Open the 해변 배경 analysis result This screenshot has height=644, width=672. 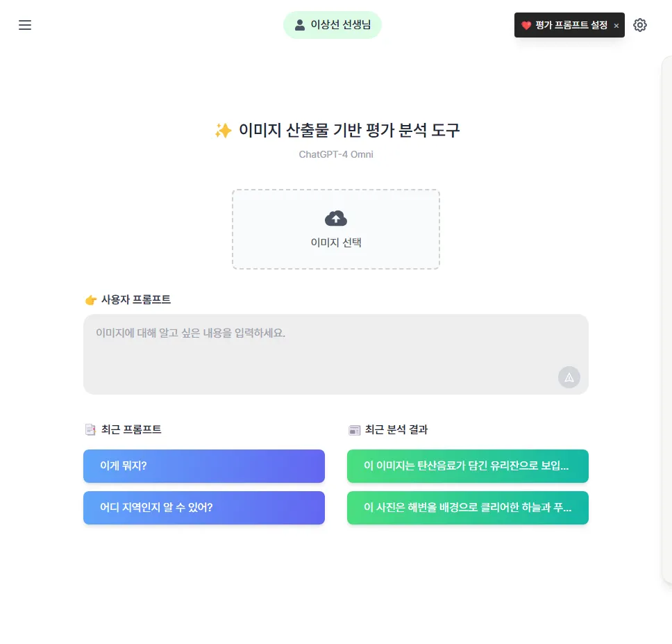(x=468, y=508)
